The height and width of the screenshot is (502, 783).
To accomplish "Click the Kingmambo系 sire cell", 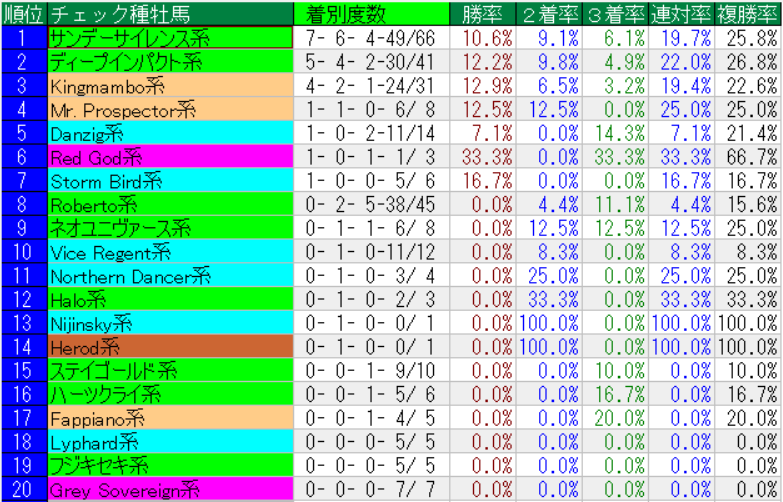I will coord(170,85).
